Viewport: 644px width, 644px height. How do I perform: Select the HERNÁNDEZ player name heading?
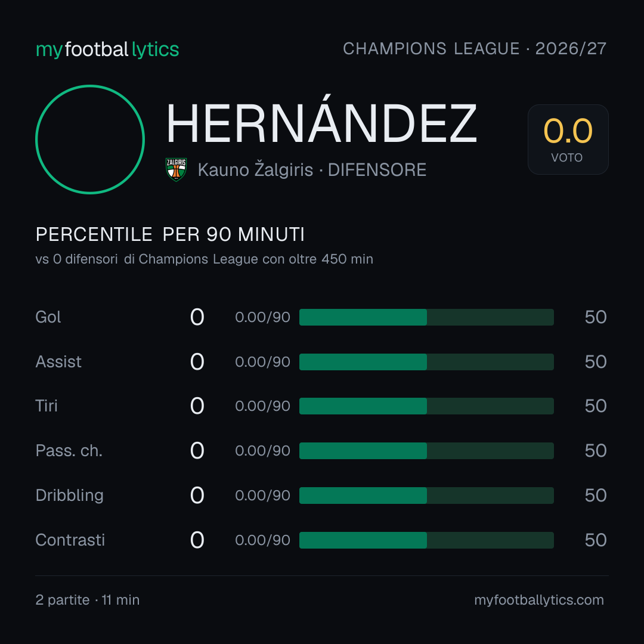pos(321,122)
